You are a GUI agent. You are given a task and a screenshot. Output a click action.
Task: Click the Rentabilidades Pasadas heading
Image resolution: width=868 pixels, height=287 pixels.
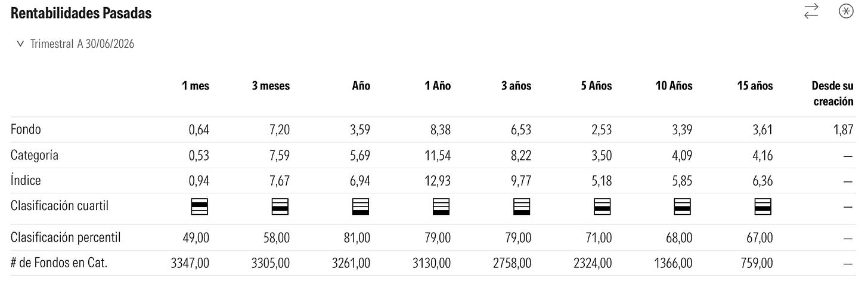tap(81, 13)
